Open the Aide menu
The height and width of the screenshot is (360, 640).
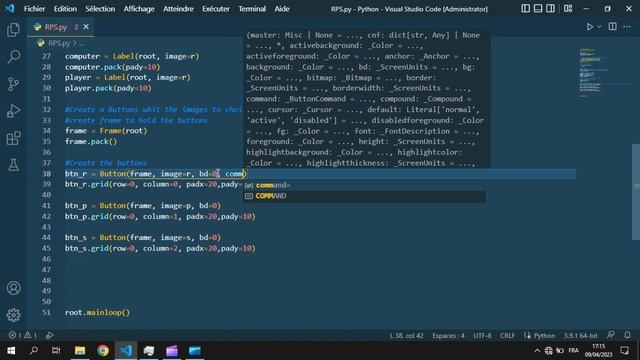[282, 9]
